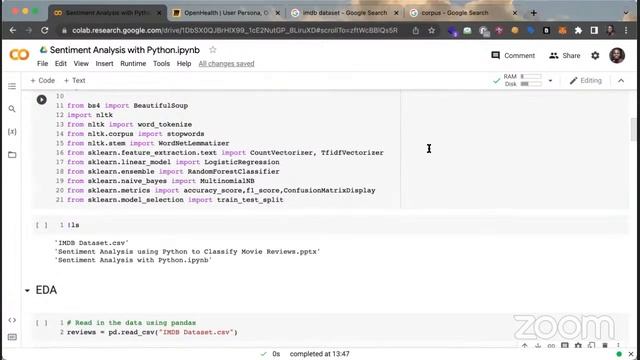Open the command palette keyboard icon
Image resolution: width=640 pixels, height=360 pixels.
click(12, 337)
